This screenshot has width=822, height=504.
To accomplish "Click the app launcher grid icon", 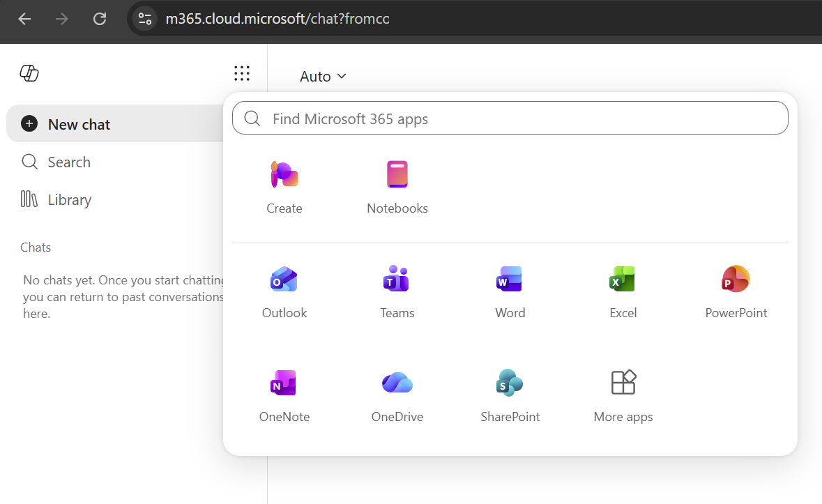I will coord(242,73).
